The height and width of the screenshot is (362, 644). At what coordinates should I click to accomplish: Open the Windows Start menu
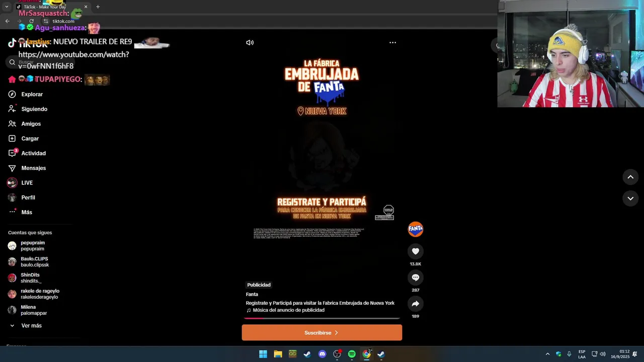pyautogui.click(x=263, y=354)
